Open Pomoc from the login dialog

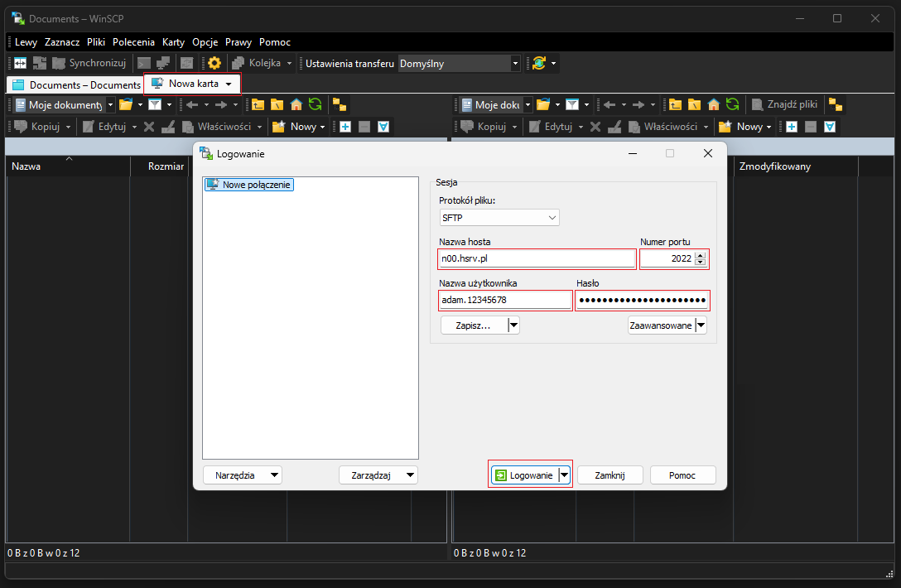[x=682, y=475]
